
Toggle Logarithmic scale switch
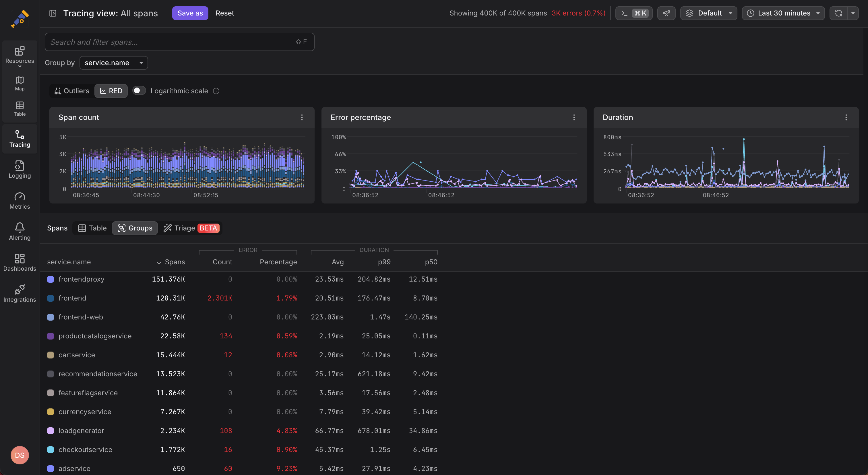tap(139, 91)
